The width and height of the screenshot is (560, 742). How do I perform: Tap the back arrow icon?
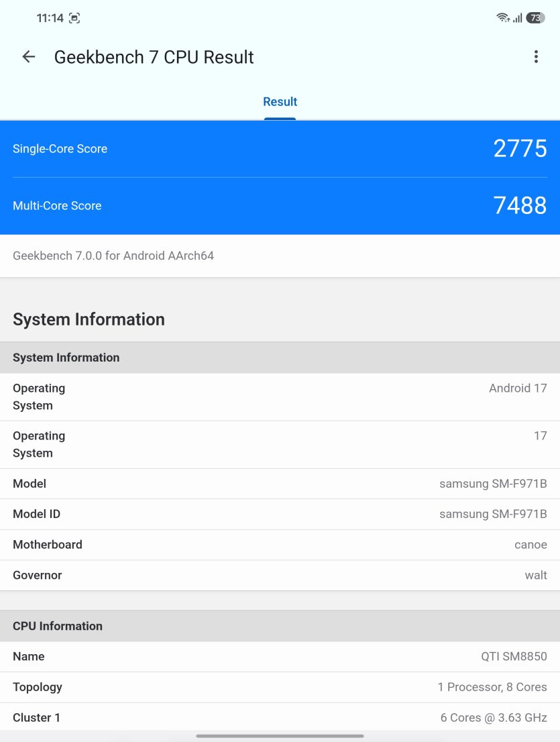pos(29,57)
